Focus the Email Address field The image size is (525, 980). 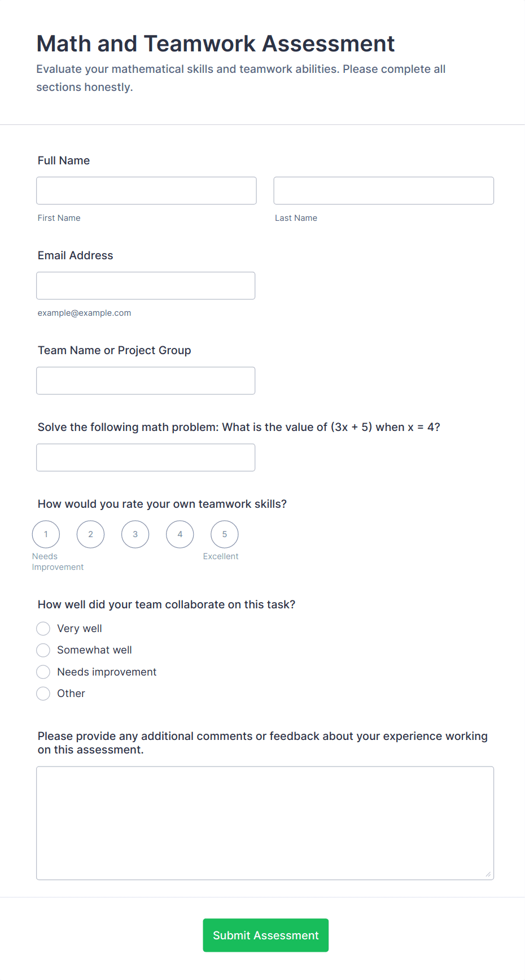pos(146,285)
